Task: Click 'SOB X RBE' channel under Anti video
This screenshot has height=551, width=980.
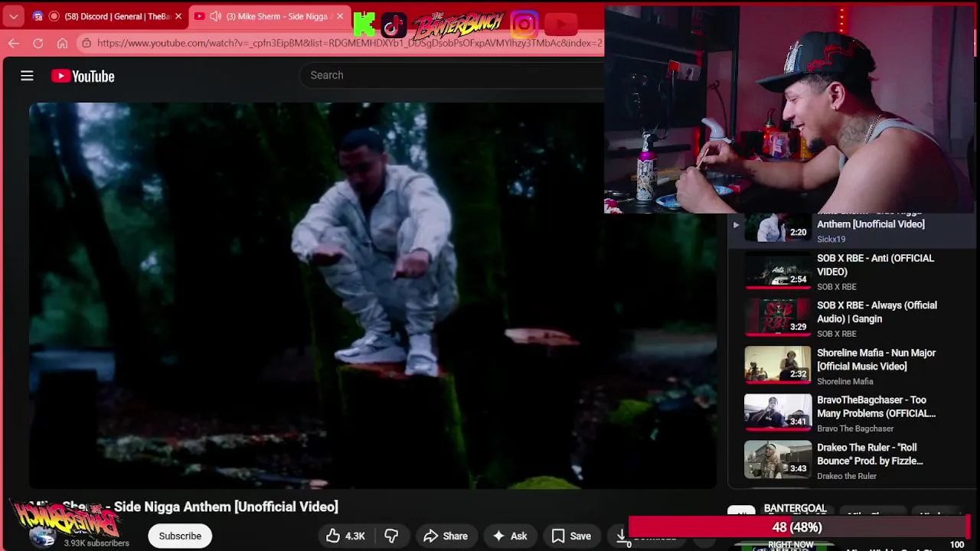Action: [x=837, y=287]
